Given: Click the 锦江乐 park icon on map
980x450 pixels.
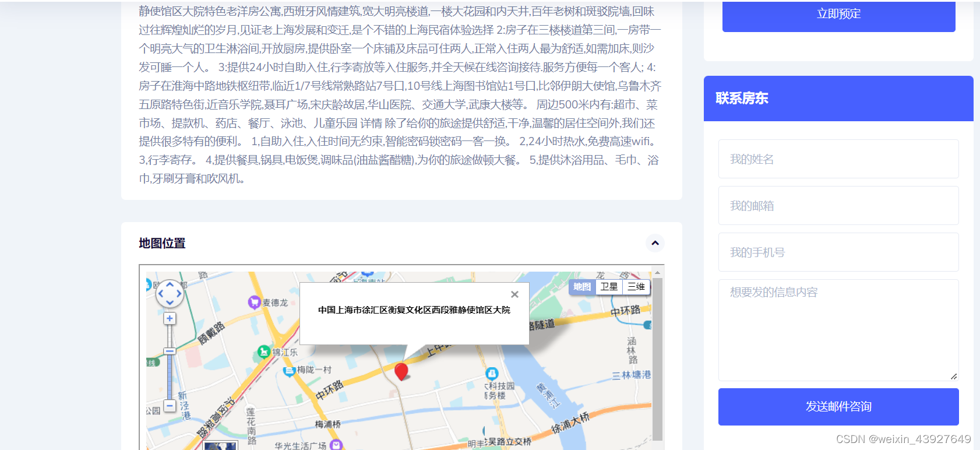Looking at the screenshot, I should [264, 351].
